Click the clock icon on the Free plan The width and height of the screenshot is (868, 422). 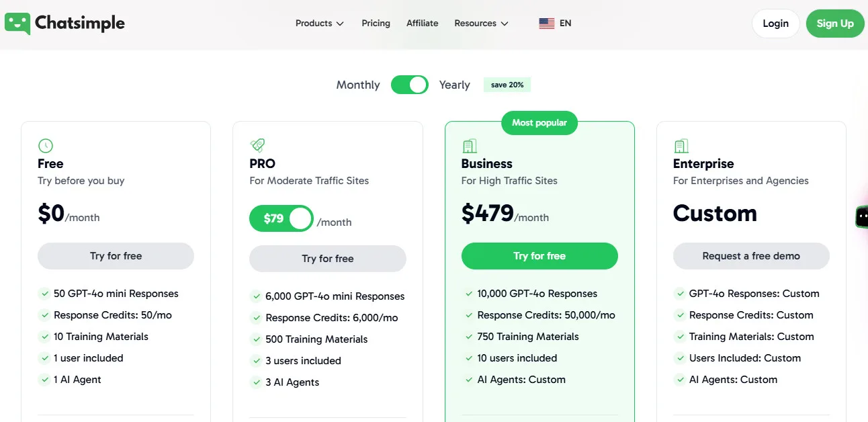click(x=46, y=145)
